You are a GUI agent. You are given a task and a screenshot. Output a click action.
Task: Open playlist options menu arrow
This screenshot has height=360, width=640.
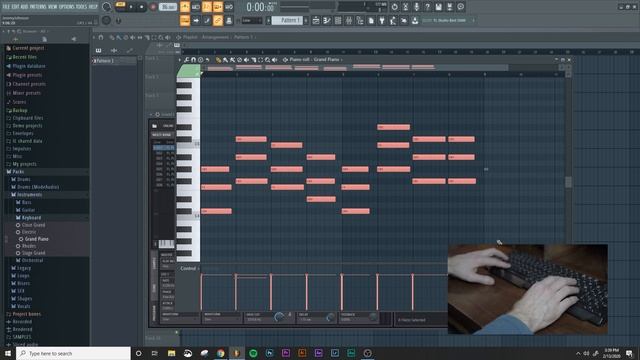(94, 37)
